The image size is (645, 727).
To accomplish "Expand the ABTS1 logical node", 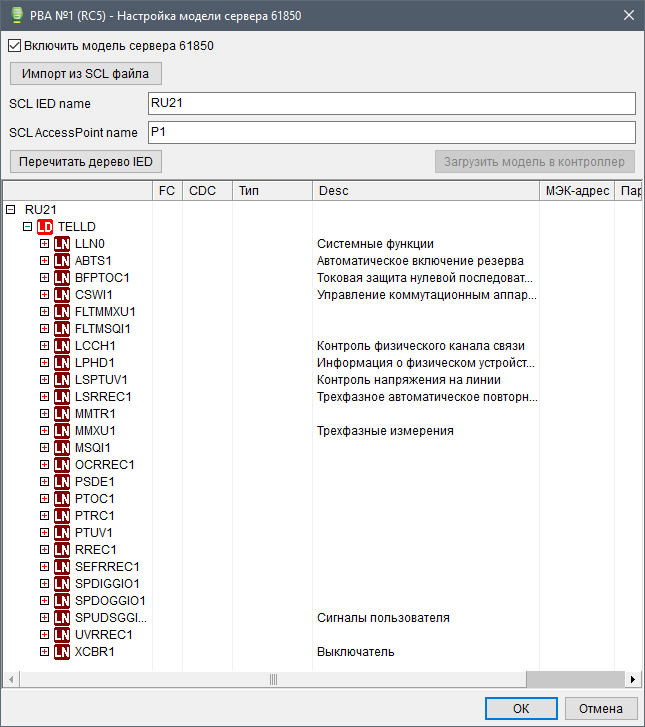I will click(44, 261).
